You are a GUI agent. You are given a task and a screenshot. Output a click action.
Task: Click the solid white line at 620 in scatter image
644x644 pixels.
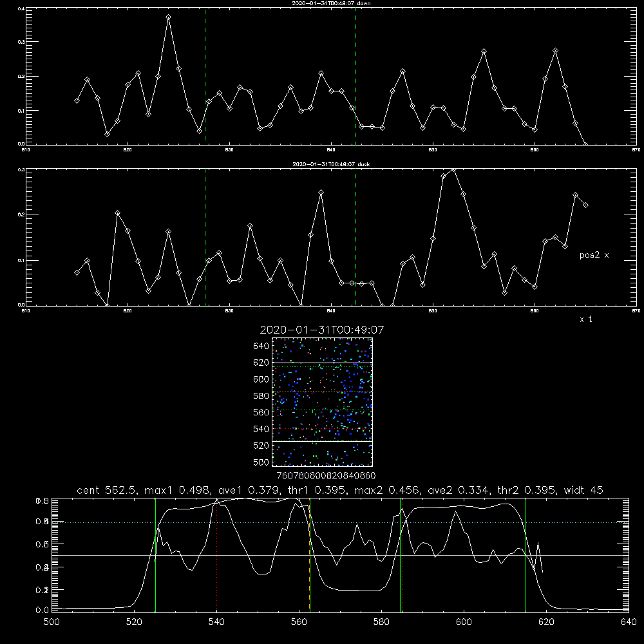322,363
